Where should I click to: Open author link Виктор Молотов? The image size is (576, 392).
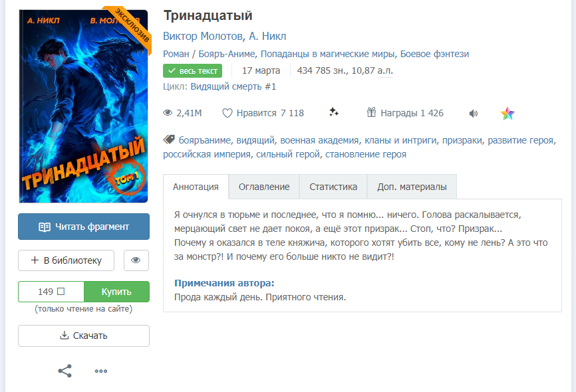coord(203,36)
